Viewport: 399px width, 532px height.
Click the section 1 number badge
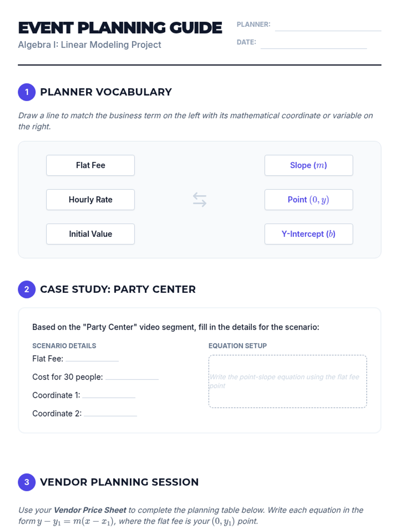pos(27,92)
